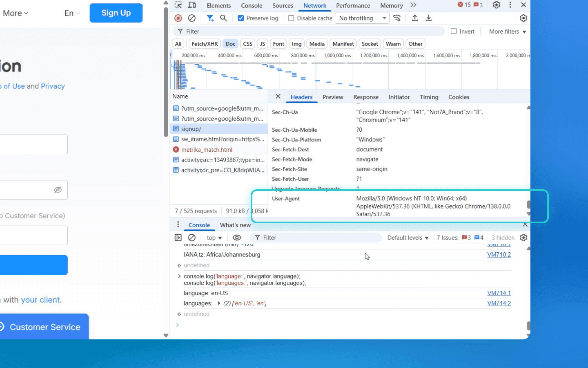Click the import HAR upload icon
Screen dimensions: 588x368
tap(415, 18)
